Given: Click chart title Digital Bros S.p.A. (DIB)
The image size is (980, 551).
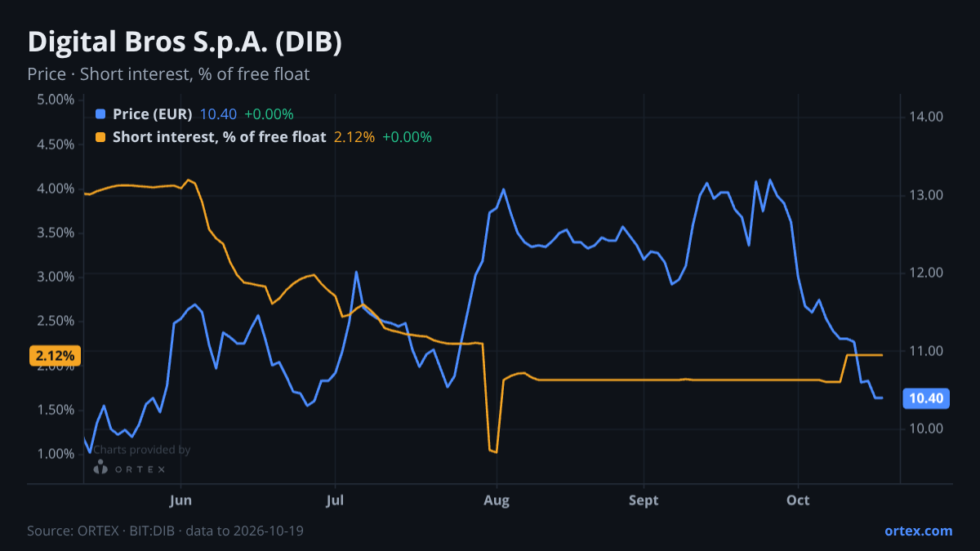Looking at the screenshot, I should [185, 42].
